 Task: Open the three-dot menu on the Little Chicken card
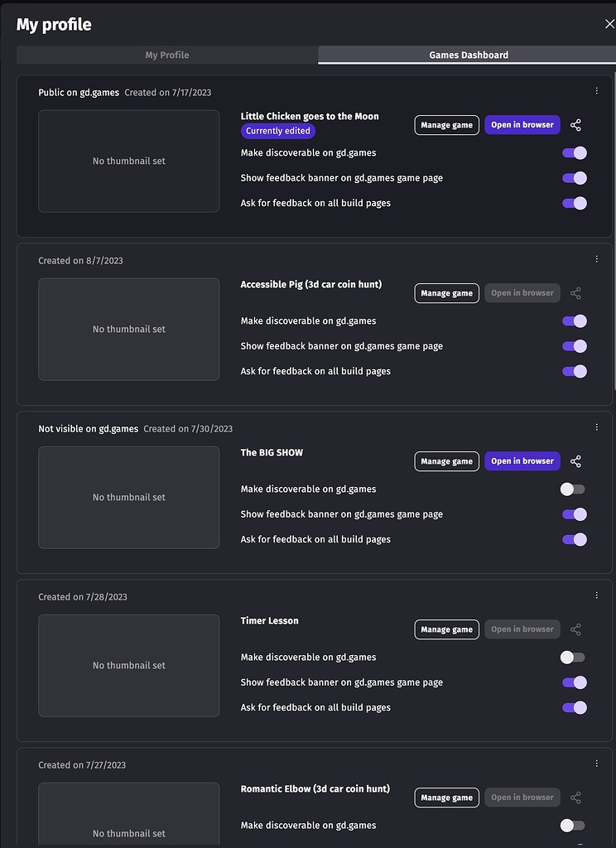[x=597, y=90]
